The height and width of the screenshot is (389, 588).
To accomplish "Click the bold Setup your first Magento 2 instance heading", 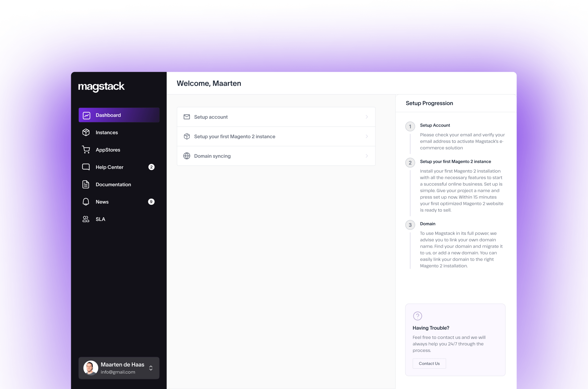I will (456, 161).
